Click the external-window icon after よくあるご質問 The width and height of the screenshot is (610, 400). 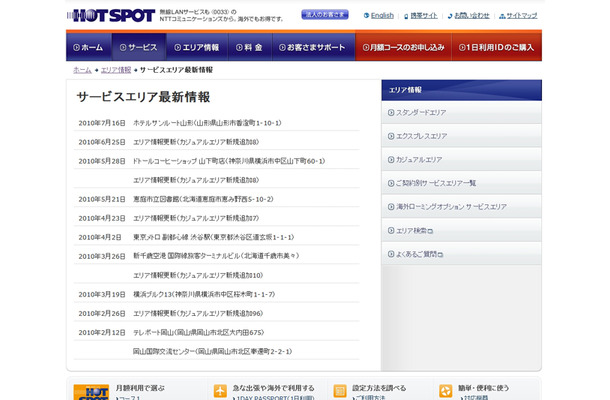[x=440, y=255]
